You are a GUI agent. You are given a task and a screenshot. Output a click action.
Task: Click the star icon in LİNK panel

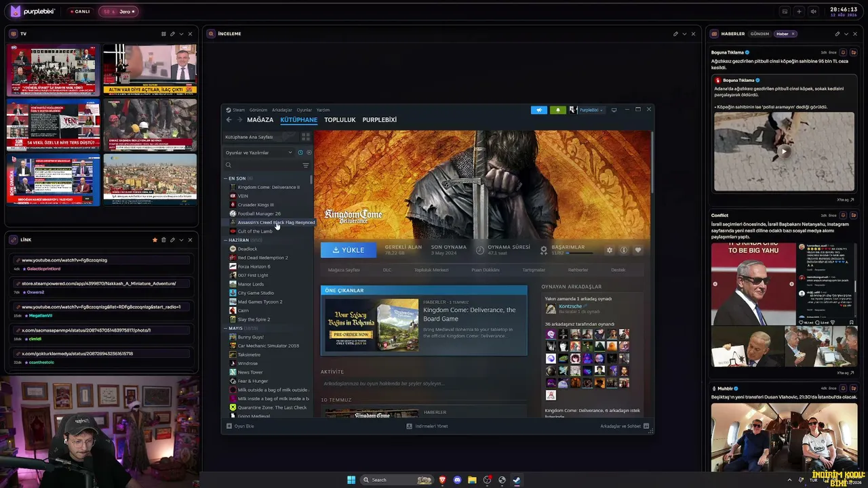click(155, 240)
